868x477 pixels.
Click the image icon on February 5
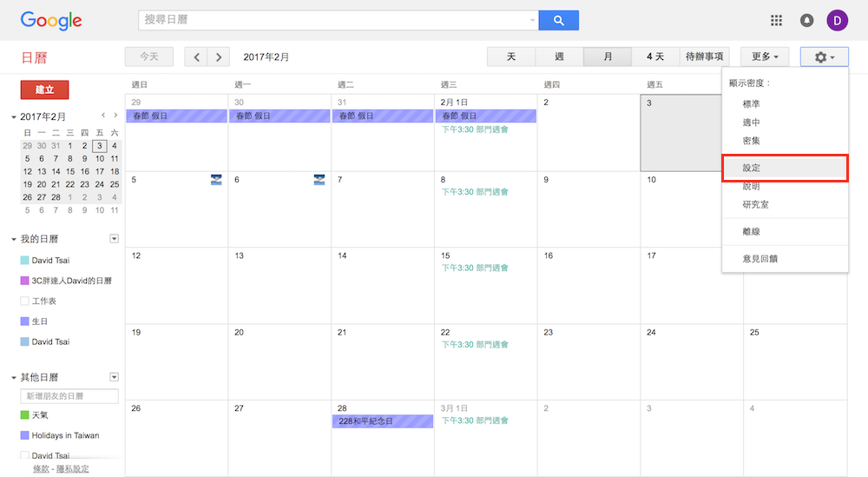[x=216, y=180]
